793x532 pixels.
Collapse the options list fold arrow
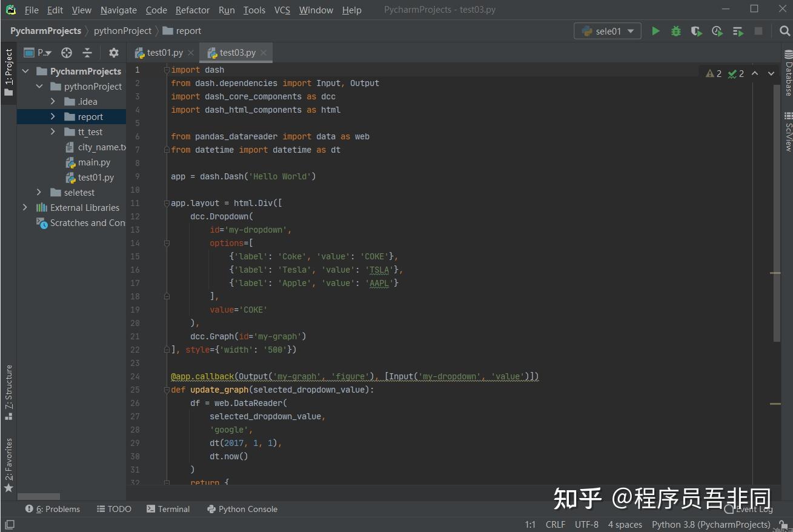click(167, 243)
